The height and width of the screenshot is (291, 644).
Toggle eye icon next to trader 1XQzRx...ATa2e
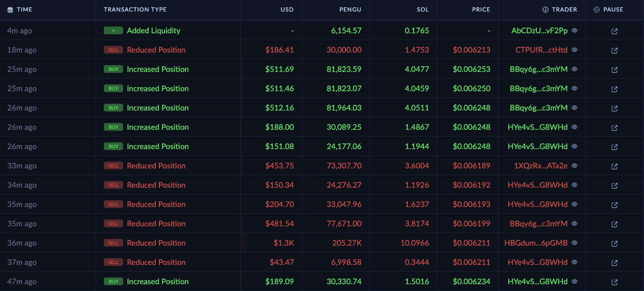[x=574, y=166]
